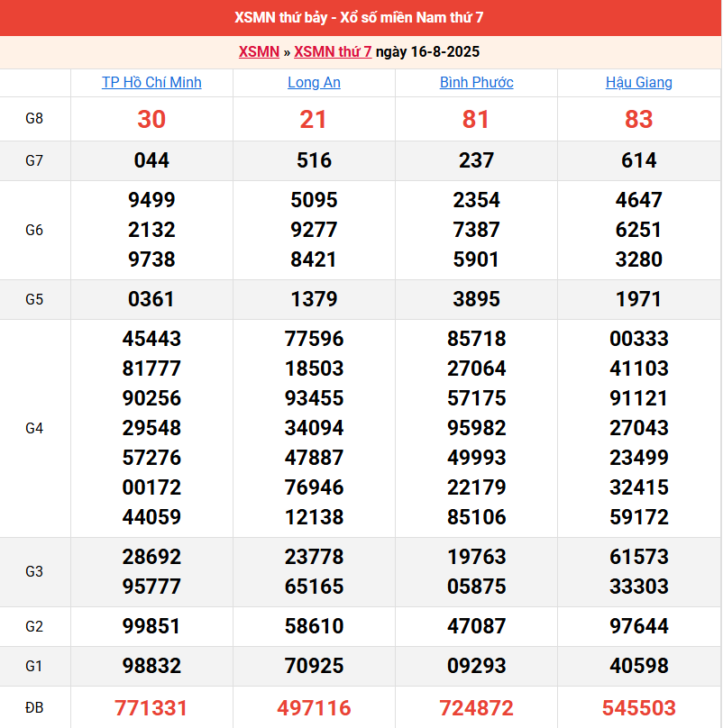Click G3 number 65165

pyautogui.click(x=314, y=587)
